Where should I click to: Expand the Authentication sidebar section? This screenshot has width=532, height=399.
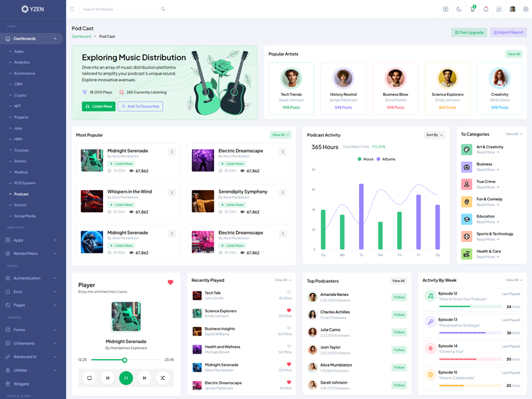point(32,278)
